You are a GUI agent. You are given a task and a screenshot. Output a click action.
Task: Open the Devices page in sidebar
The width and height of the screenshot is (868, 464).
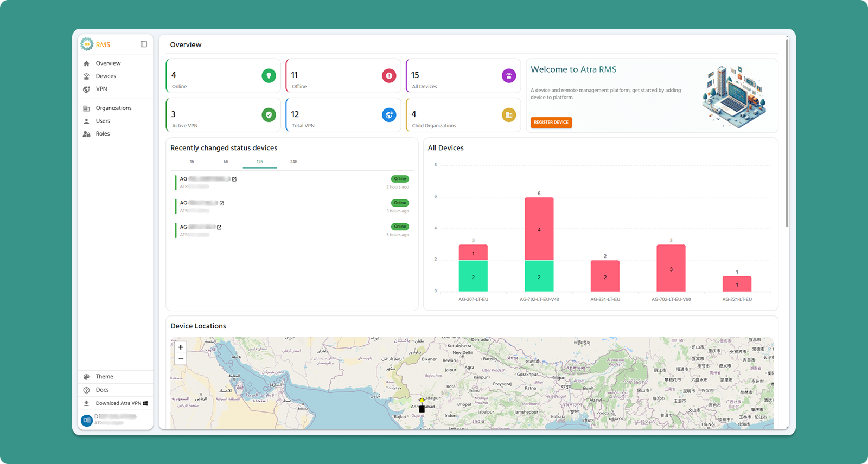point(106,76)
